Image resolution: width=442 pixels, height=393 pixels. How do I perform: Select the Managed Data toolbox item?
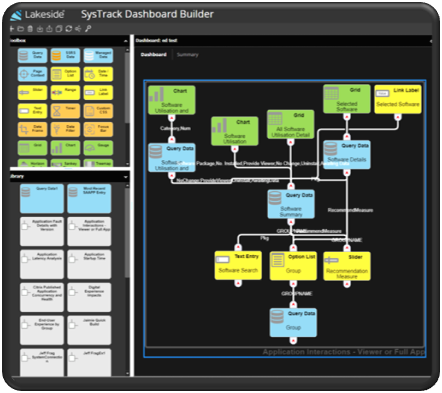98,55
